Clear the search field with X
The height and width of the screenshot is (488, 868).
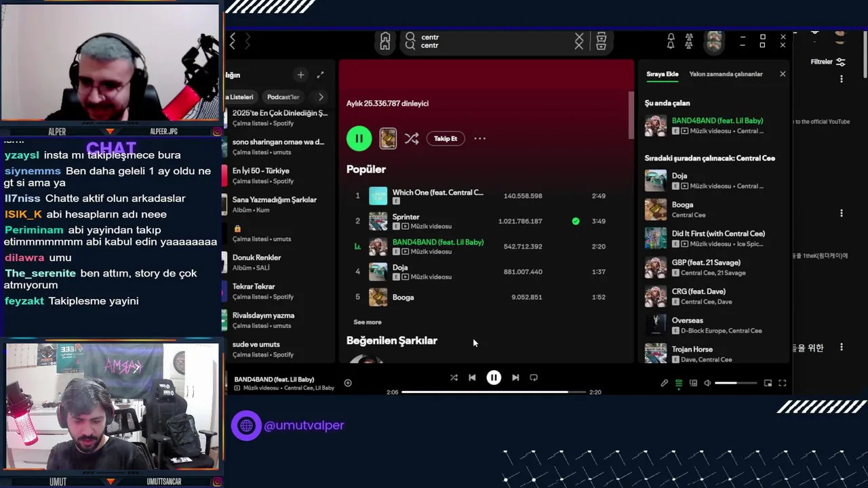pos(579,41)
